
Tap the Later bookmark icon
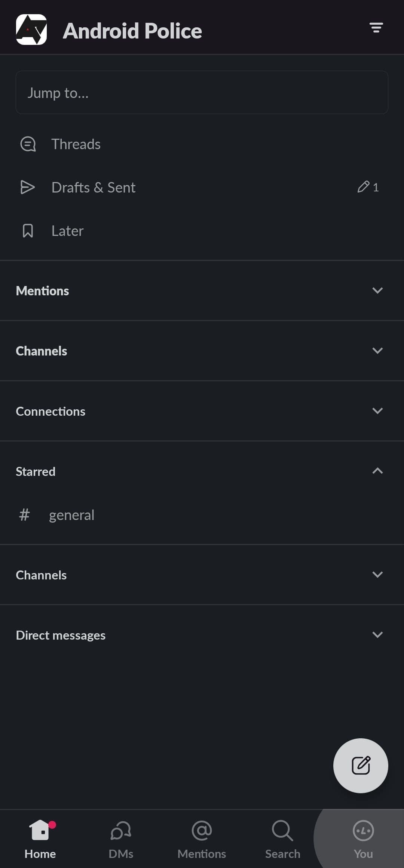(28, 231)
